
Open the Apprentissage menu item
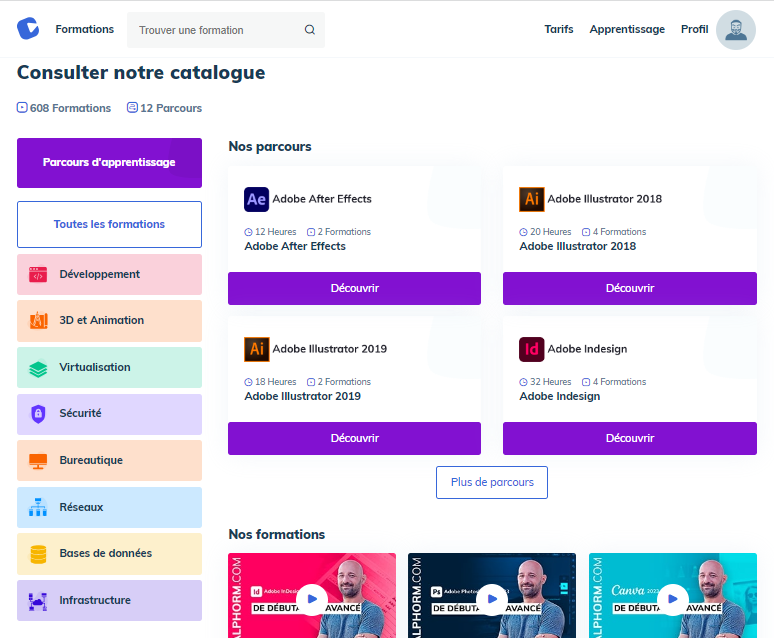pyautogui.click(x=627, y=29)
